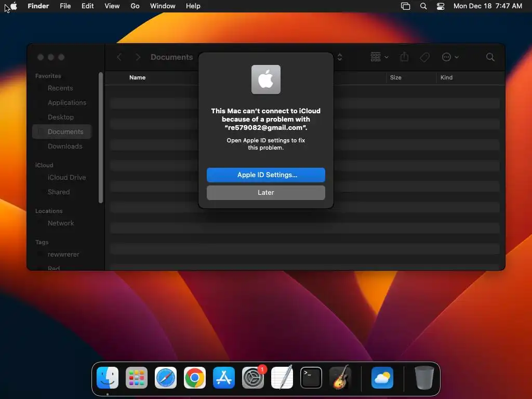Go back in the Finder window

click(119, 57)
